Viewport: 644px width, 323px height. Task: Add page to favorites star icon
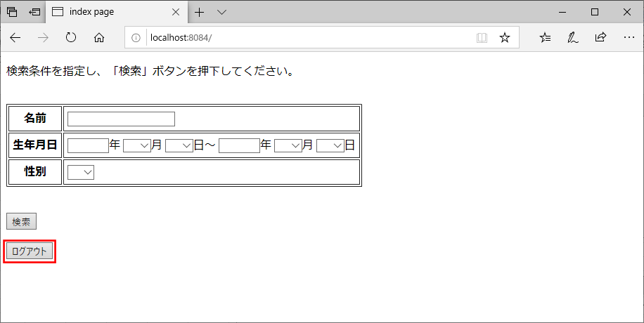[504, 38]
